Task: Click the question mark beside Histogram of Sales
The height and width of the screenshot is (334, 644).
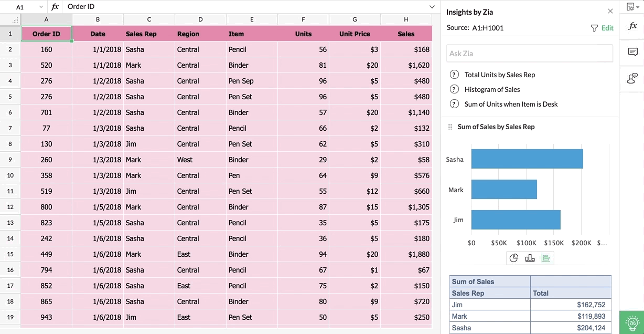Action: coord(454,89)
